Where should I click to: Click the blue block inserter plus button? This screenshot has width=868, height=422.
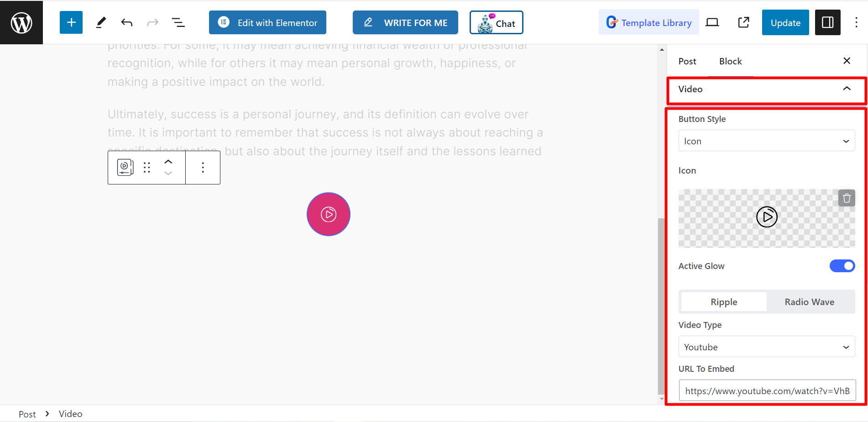pos(71,22)
